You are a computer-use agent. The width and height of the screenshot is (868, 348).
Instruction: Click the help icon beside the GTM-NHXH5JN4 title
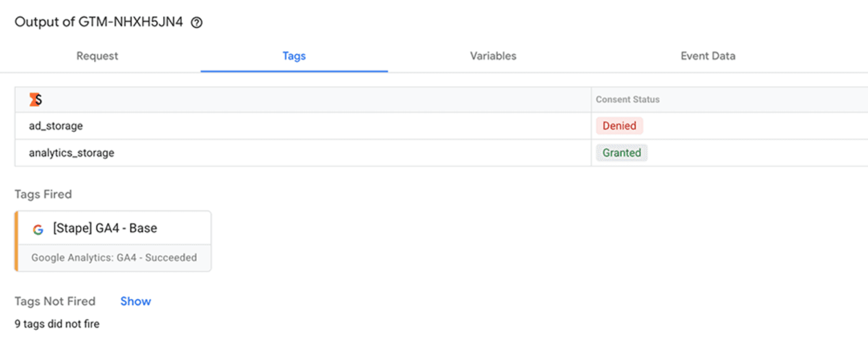point(197,22)
